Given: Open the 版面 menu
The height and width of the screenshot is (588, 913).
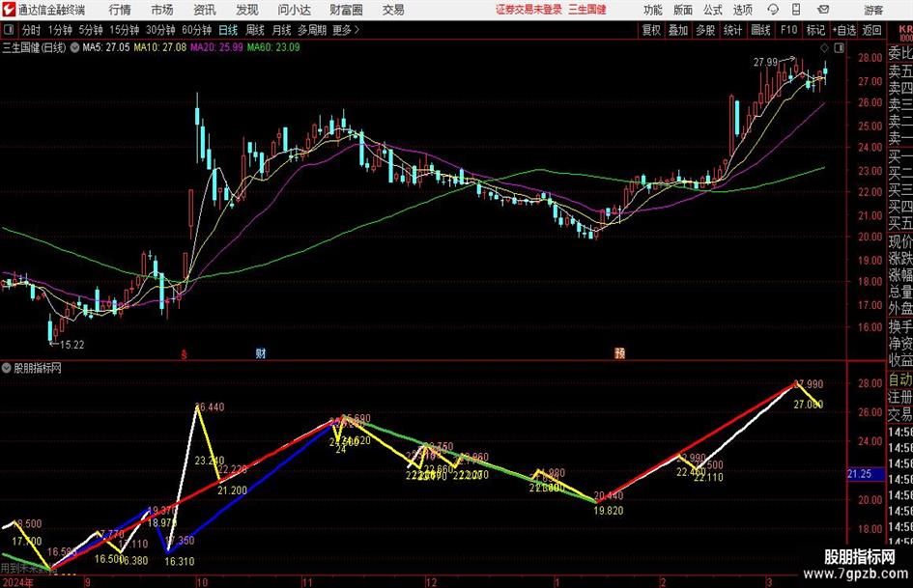Looking at the screenshot, I should (682, 10).
